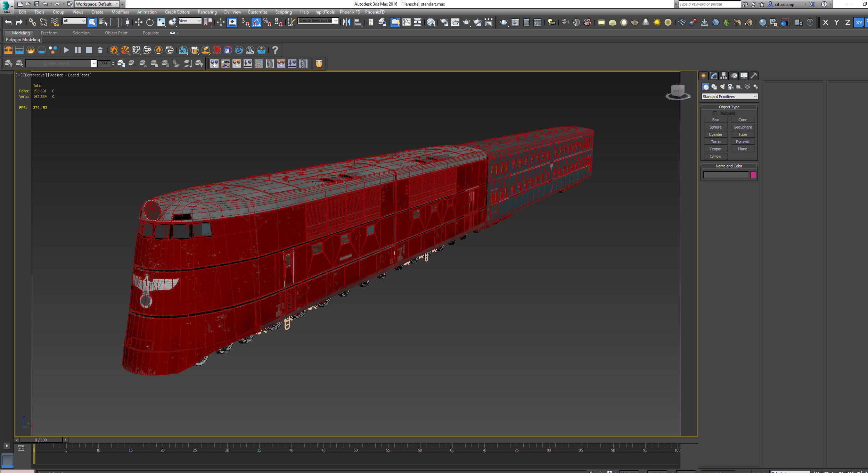This screenshot has width=868, height=473.
Task: Select the Select and Move tool
Action: coord(139,22)
